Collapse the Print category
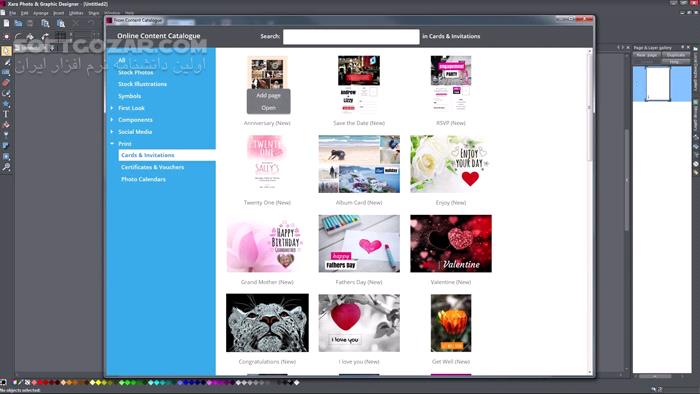This screenshot has height=394, width=700. pyautogui.click(x=112, y=144)
